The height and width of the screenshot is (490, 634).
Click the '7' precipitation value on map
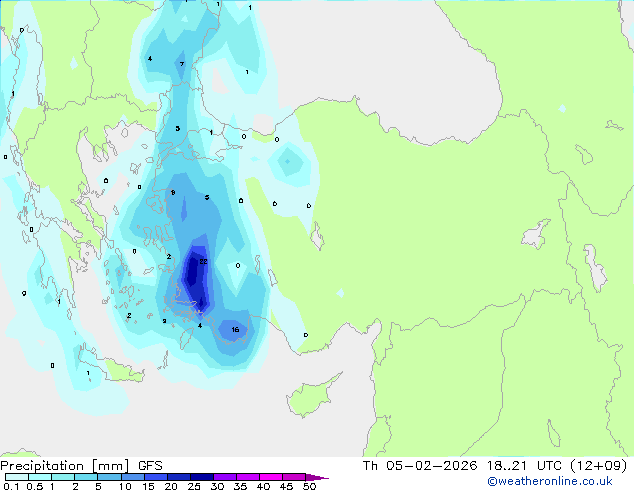click(x=182, y=64)
